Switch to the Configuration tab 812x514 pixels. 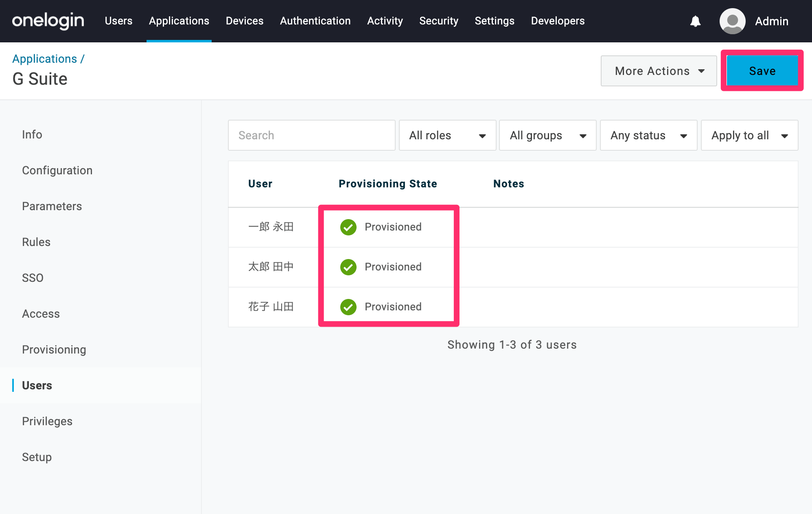pos(57,170)
